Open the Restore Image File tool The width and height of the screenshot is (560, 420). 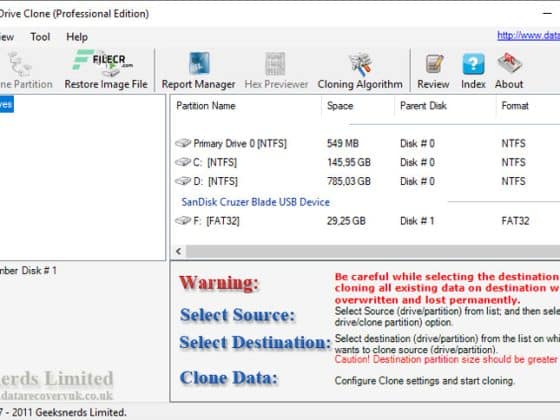tap(106, 70)
